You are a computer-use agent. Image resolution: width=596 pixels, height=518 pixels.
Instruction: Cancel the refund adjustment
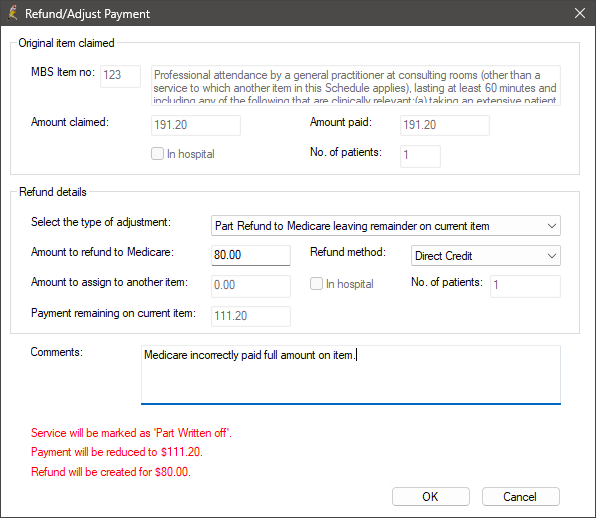tap(521, 496)
